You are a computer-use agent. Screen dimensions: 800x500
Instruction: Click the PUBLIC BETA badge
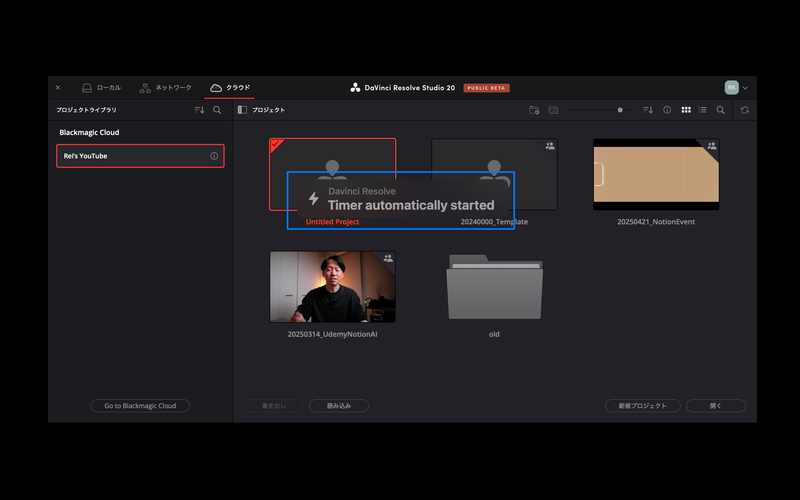click(486, 88)
